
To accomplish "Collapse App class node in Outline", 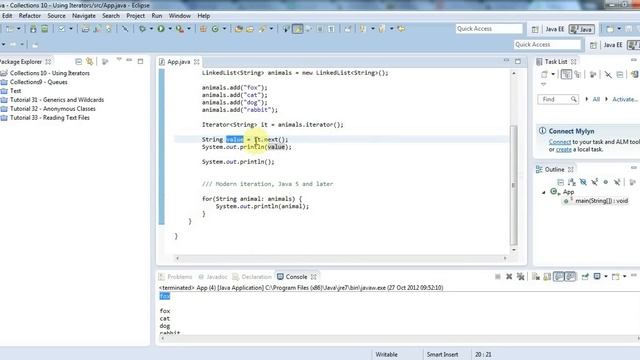I will (543, 192).
